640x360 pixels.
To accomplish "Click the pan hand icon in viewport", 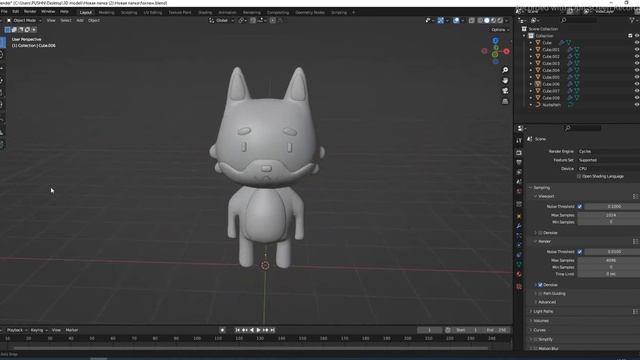I will click(x=505, y=80).
